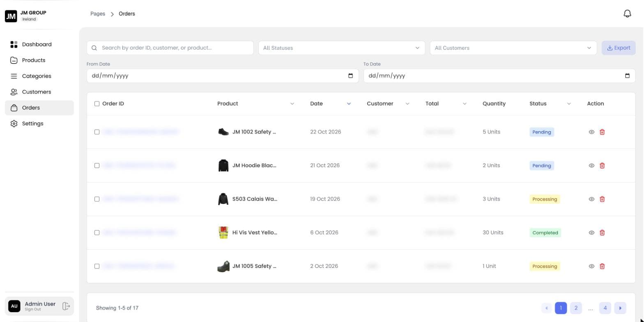The image size is (644, 322).
Task: View the 22 Oct 2026 order details
Action: coord(591,132)
